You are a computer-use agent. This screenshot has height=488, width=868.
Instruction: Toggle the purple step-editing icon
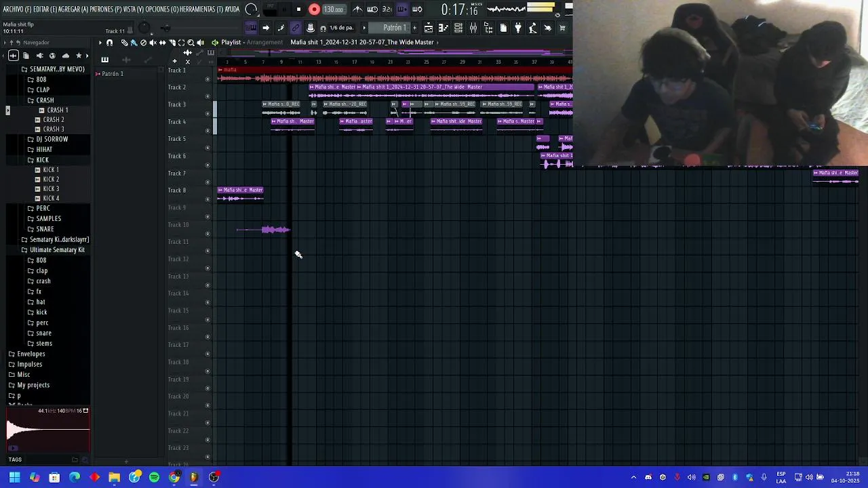[x=402, y=9]
